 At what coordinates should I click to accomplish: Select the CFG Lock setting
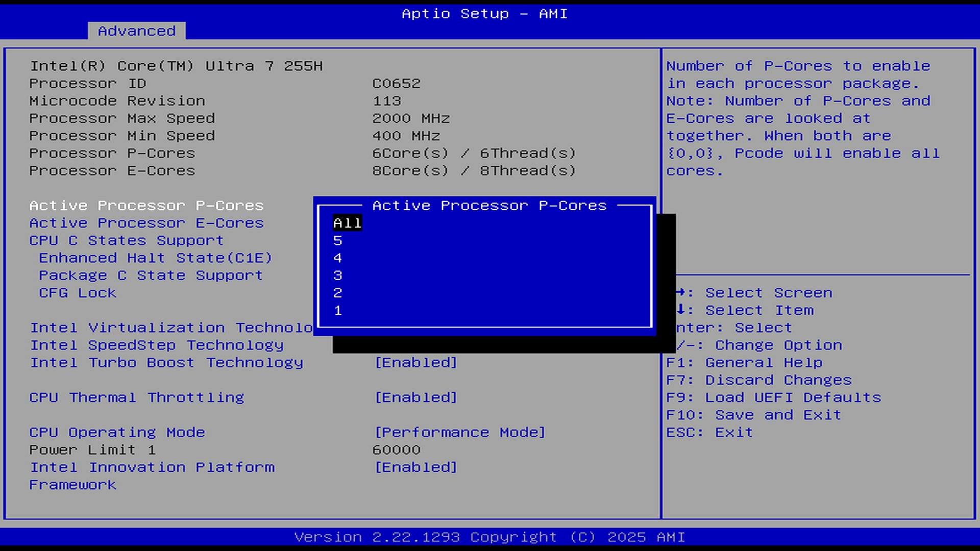(78, 293)
